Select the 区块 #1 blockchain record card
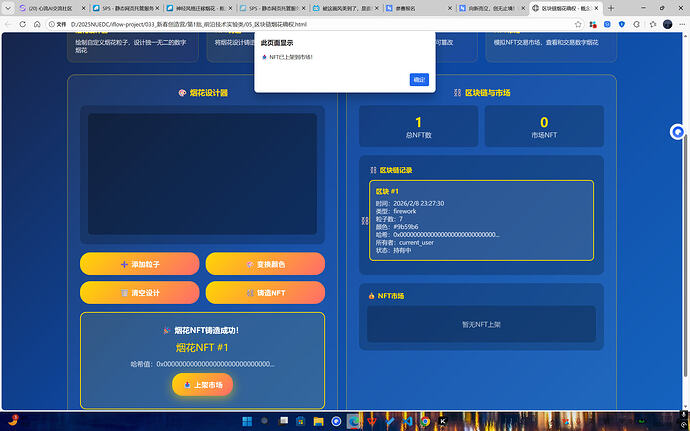This screenshot has height=431, width=690. (481, 220)
